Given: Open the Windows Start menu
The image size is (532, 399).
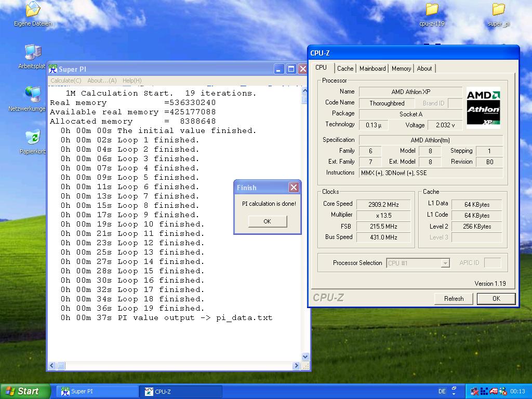Looking at the screenshot, I should tap(25, 391).
